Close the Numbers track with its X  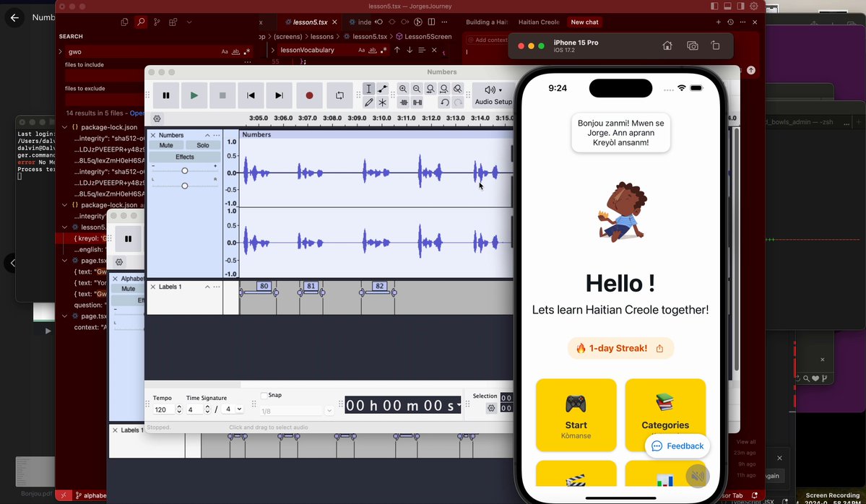click(153, 135)
